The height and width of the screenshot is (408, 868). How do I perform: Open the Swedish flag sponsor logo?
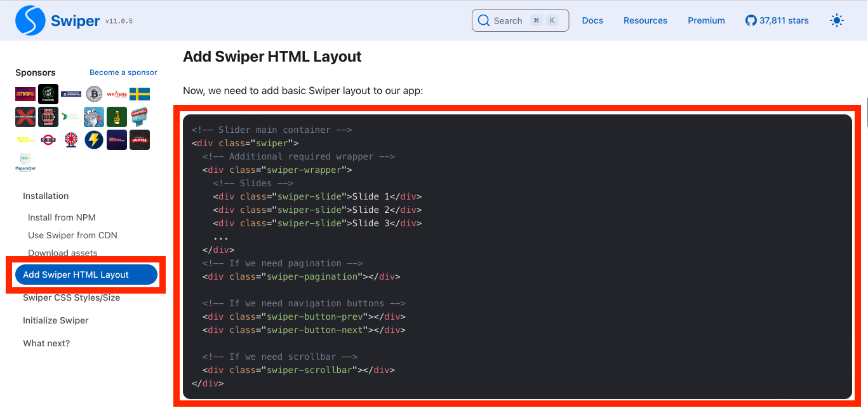[140, 94]
